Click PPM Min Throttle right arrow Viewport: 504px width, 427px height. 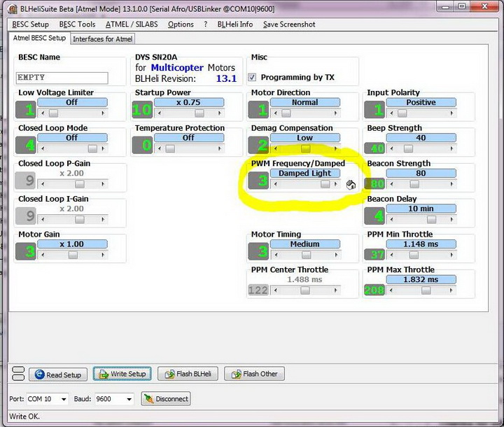tap(452, 255)
